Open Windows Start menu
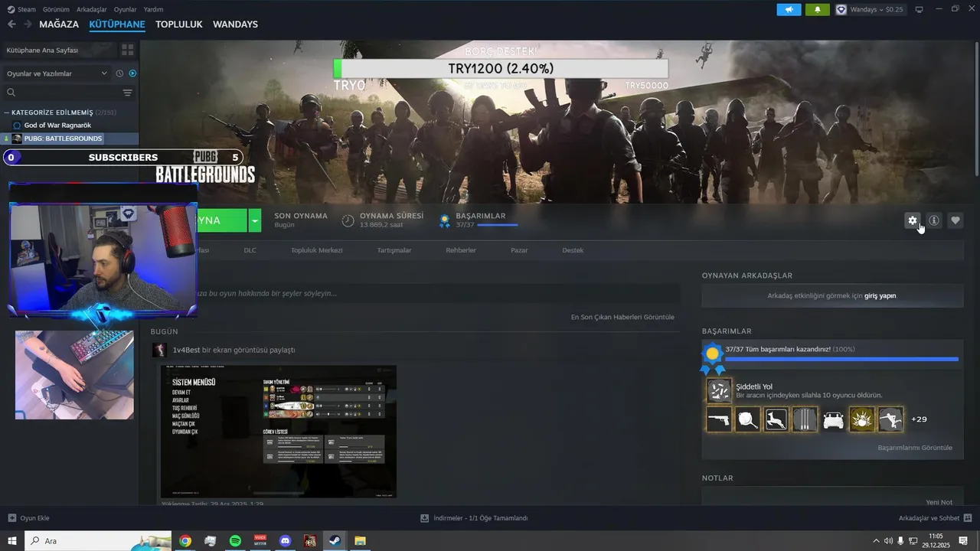Image resolution: width=980 pixels, height=551 pixels. [x=11, y=541]
